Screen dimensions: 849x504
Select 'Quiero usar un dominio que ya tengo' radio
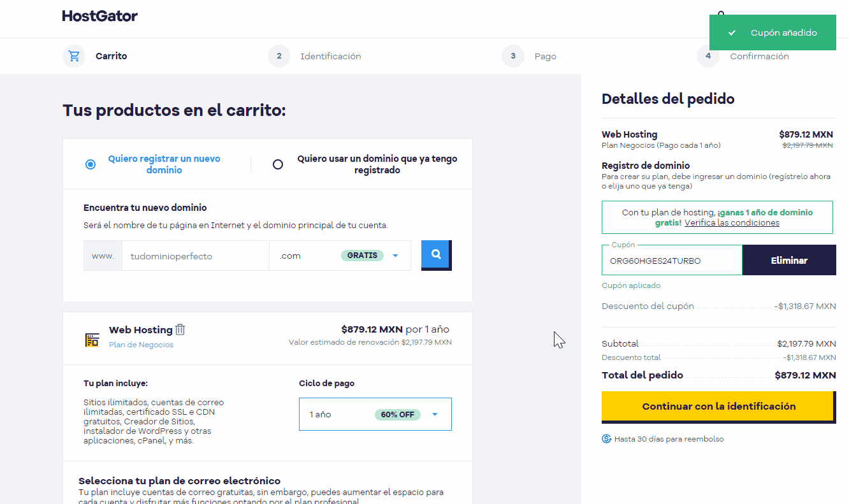click(278, 164)
